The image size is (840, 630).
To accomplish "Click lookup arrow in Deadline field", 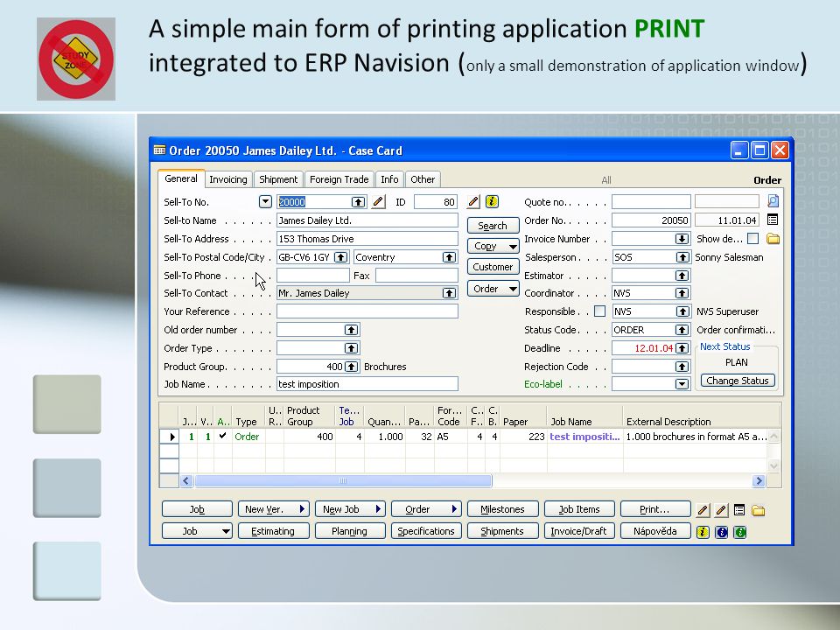I will [682, 348].
